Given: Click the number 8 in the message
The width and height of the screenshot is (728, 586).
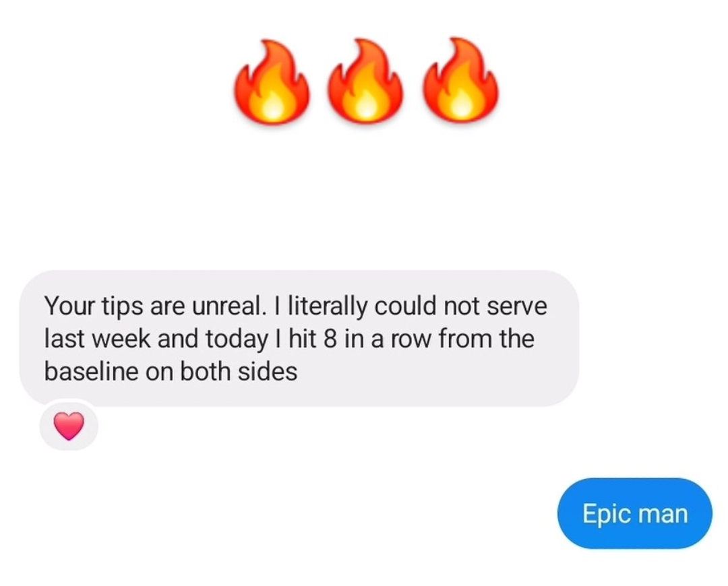Looking at the screenshot, I should click(329, 339).
